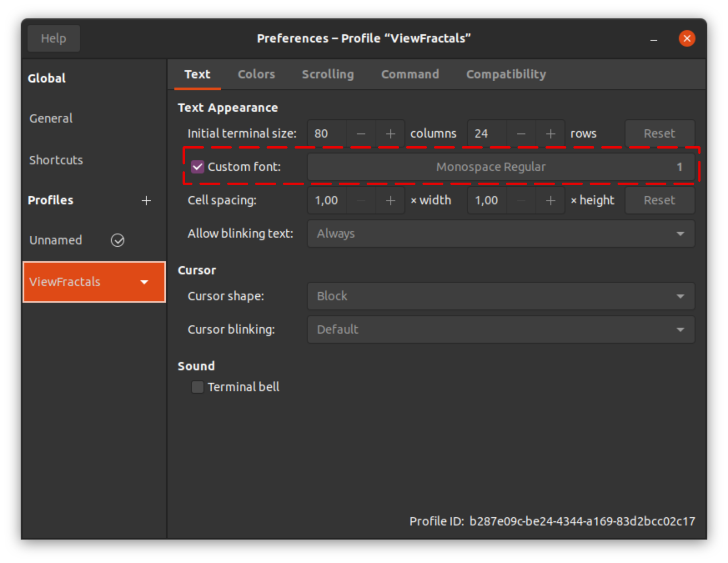
Task: Click the rows value field showing 24
Action: click(x=487, y=133)
